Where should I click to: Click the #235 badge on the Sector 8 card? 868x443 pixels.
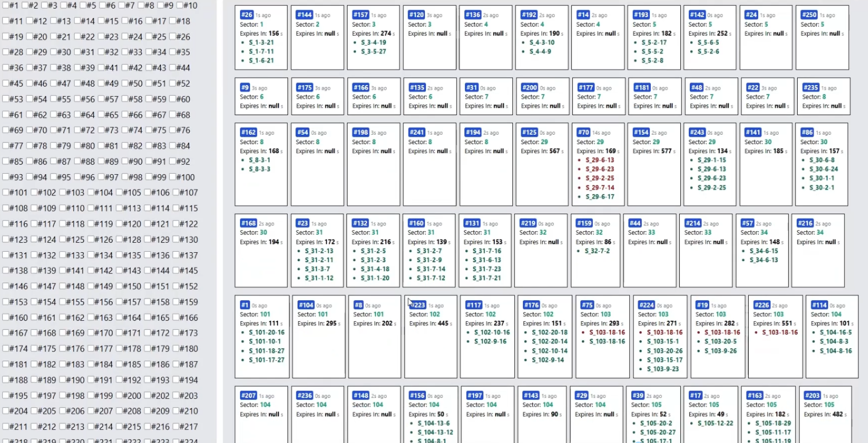click(810, 88)
